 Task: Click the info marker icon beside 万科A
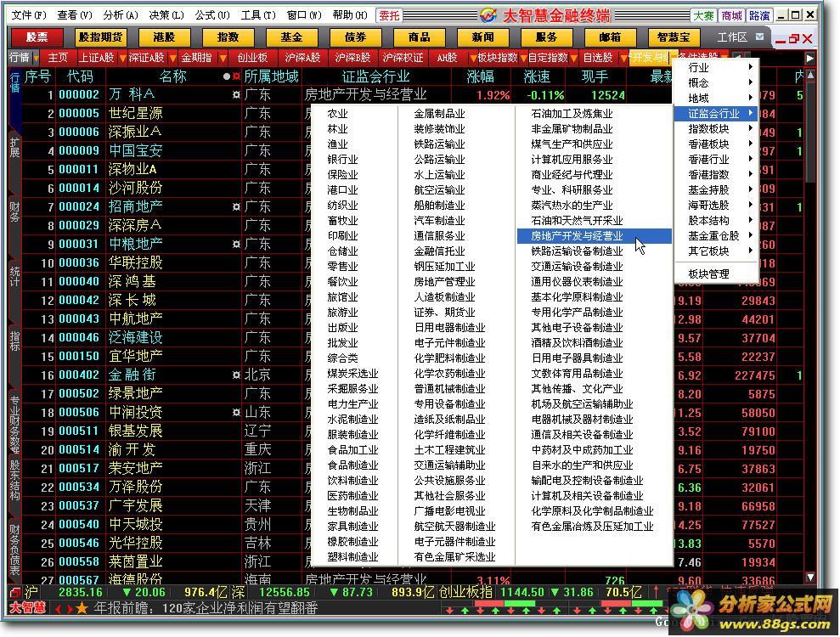236,95
